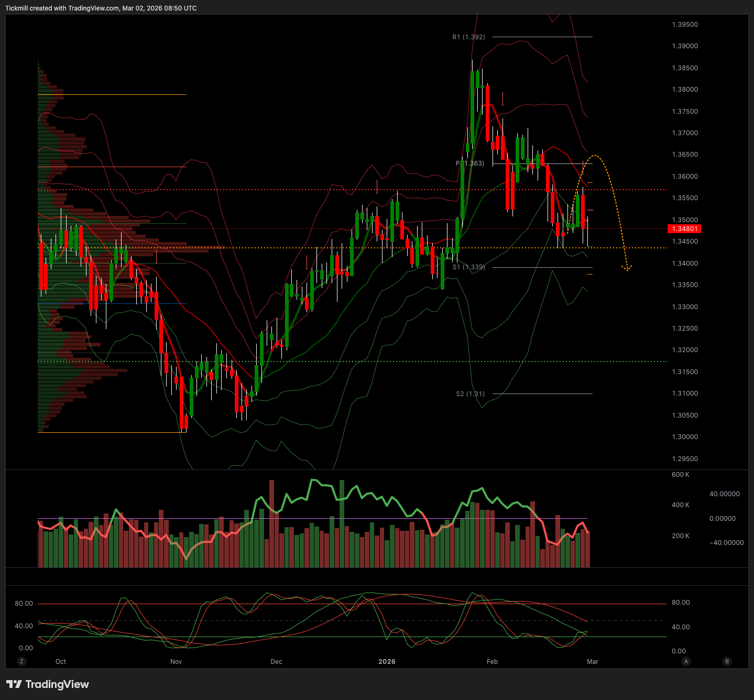The height and width of the screenshot is (700, 754).
Task: Click the 600 K volume scale label
Action: (680, 475)
